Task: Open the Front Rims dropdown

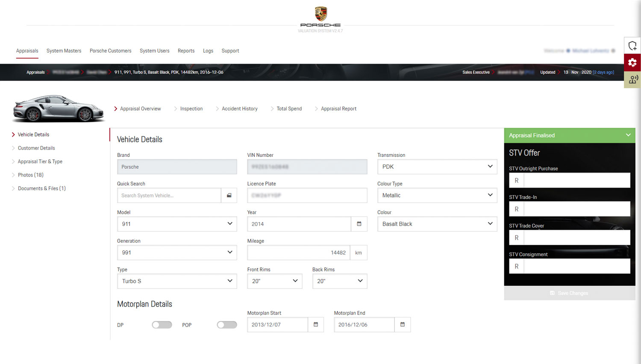Action: (x=275, y=281)
